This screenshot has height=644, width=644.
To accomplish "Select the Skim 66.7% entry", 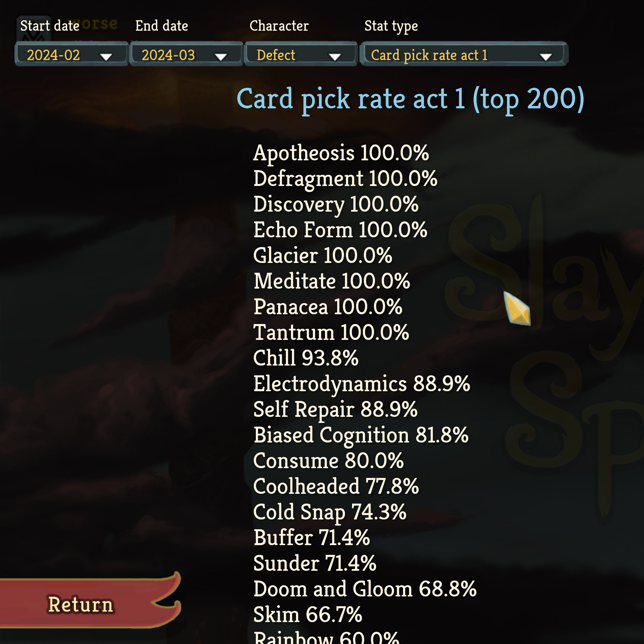I will [x=308, y=615].
